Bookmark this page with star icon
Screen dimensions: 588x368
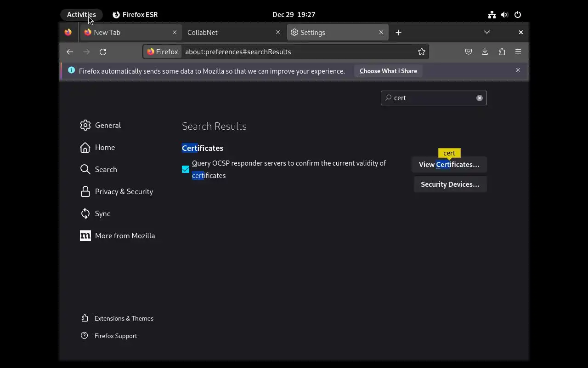coord(422,52)
